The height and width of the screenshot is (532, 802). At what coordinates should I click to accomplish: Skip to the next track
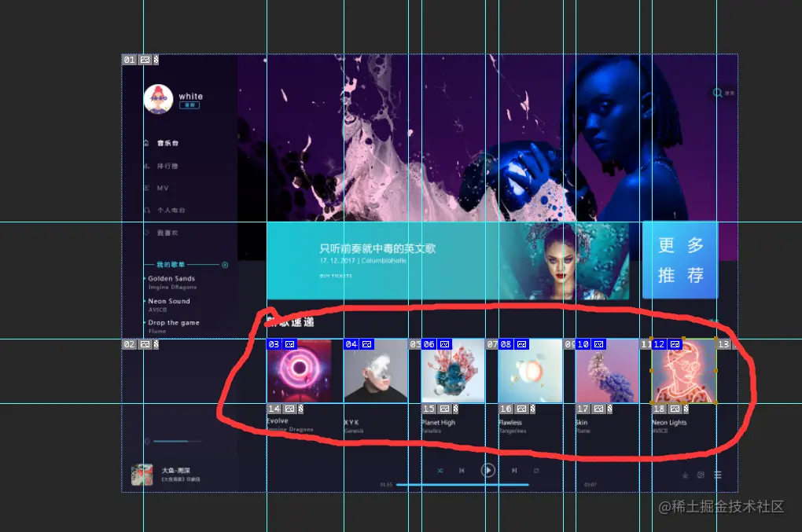click(x=514, y=471)
